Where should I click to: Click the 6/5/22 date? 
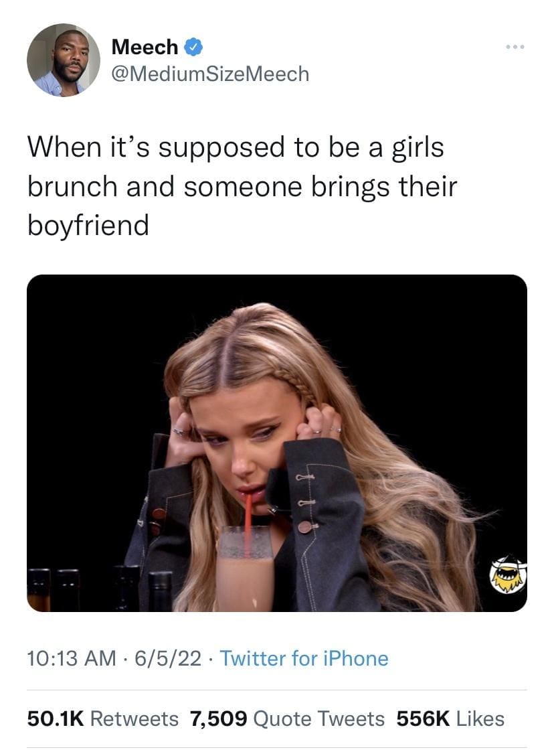point(168,658)
